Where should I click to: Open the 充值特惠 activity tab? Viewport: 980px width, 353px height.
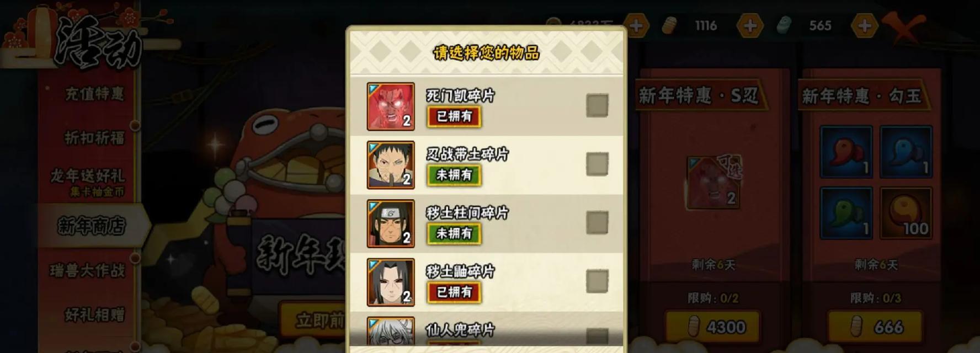tap(94, 94)
